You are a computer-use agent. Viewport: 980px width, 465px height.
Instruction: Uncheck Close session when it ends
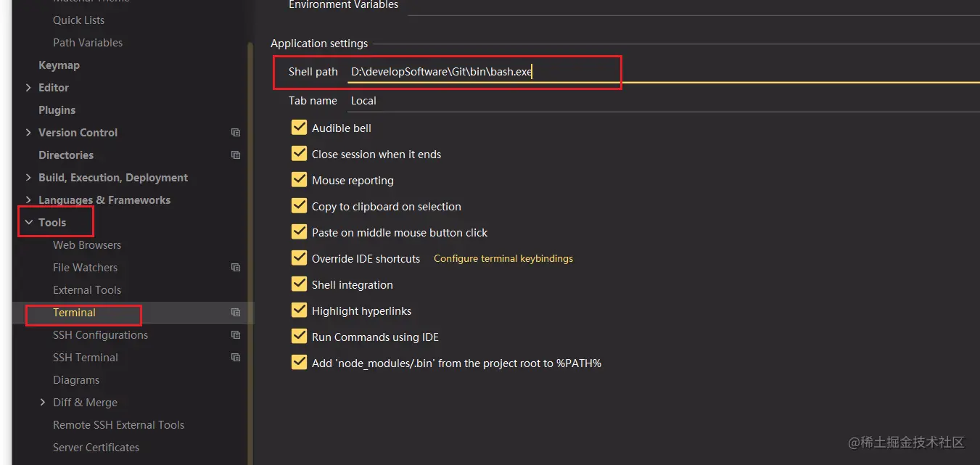(299, 154)
